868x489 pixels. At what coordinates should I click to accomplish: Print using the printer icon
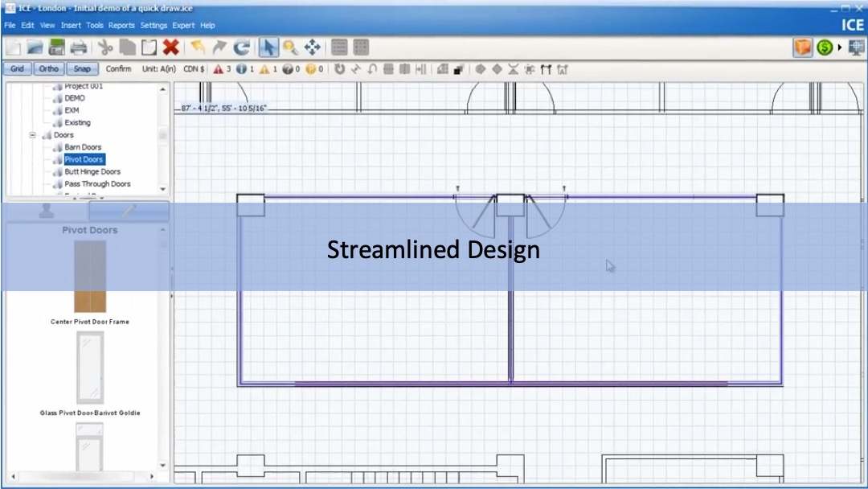(79, 47)
